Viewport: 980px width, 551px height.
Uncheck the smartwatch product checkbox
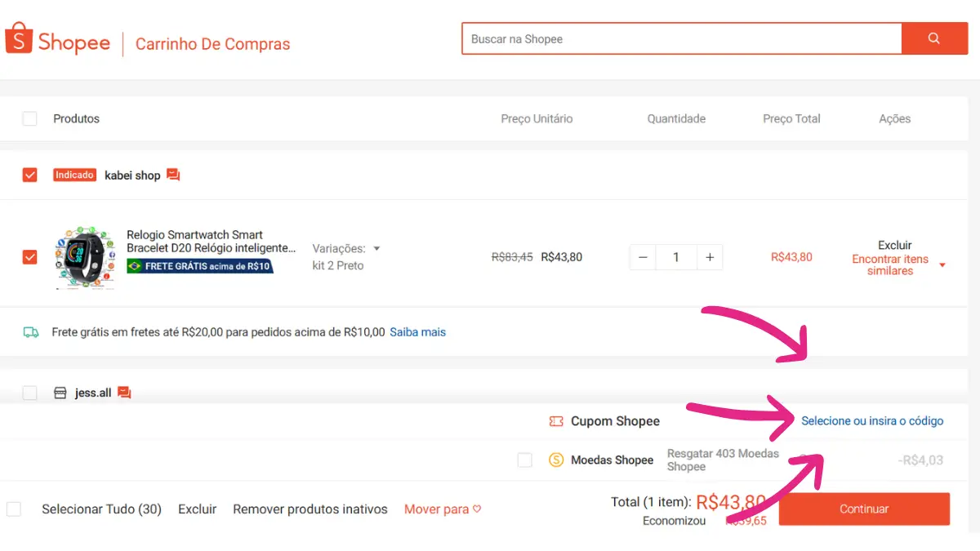click(x=29, y=257)
